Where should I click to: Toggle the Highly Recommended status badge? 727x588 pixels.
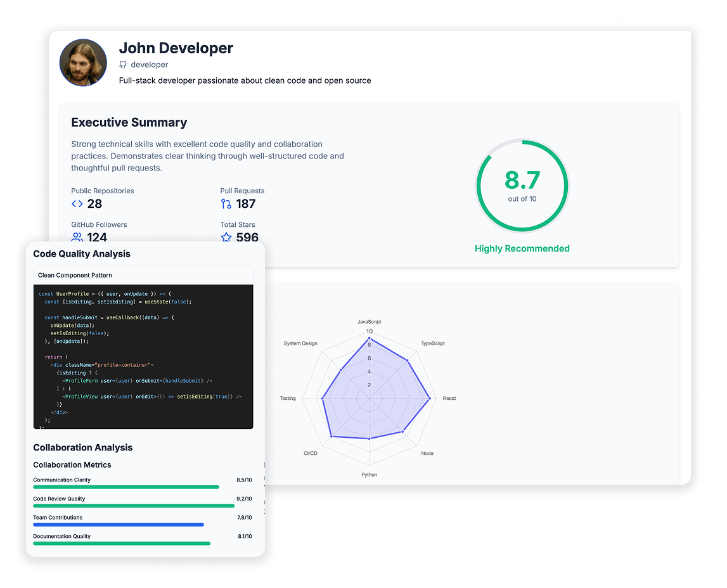522,248
